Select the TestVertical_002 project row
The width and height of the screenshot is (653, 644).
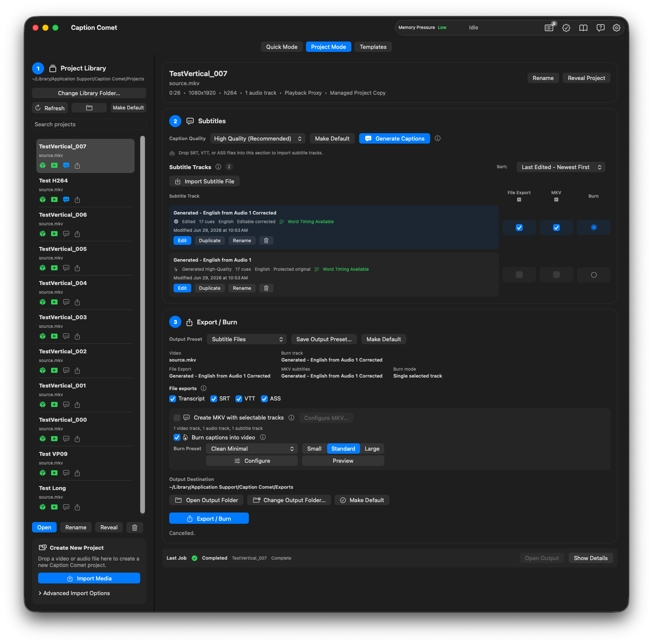85,361
